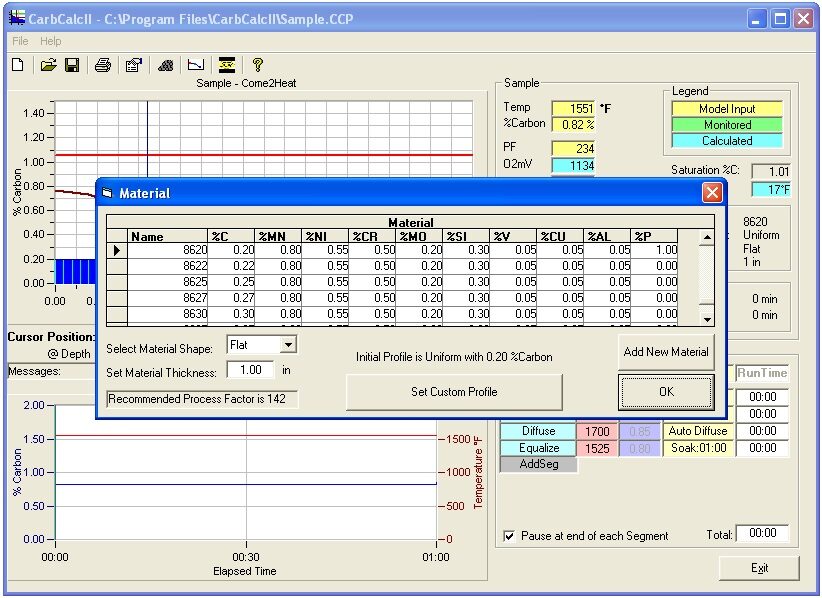Image resolution: width=822 pixels, height=598 pixels.
Task: Open the Help menu
Action: [x=50, y=41]
